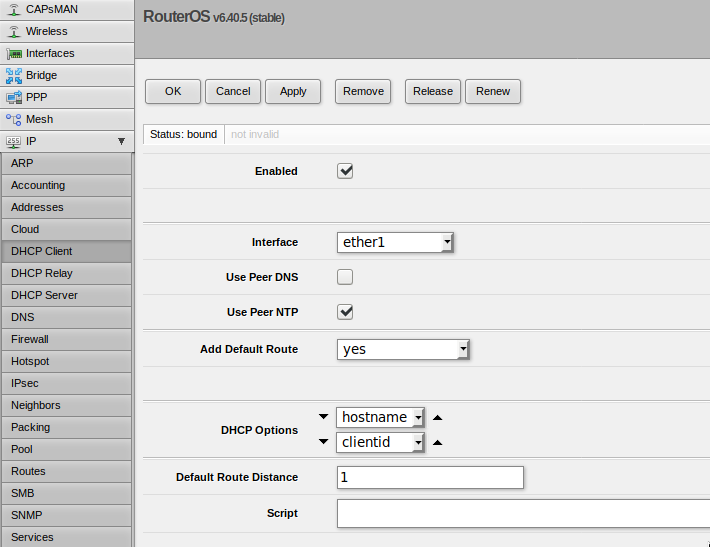Open SMB submenu item

point(67,493)
